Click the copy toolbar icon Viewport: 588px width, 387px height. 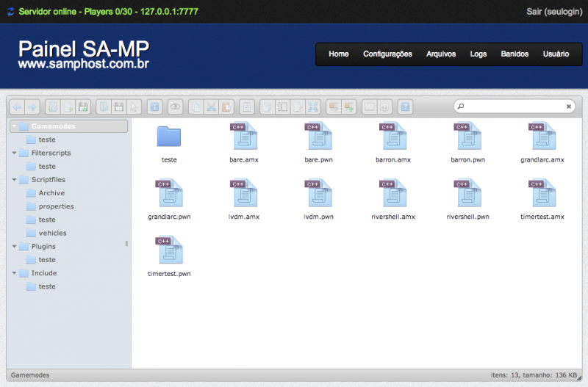tap(196, 107)
